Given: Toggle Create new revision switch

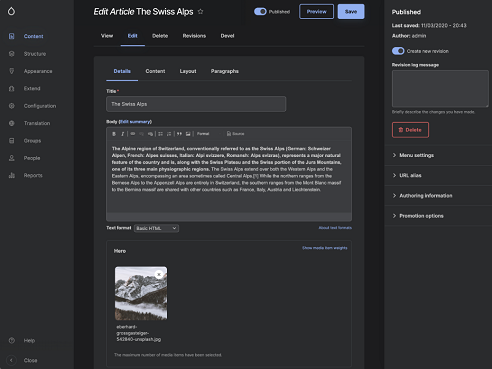Looking at the screenshot, I should pyautogui.click(x=398, y=51).
